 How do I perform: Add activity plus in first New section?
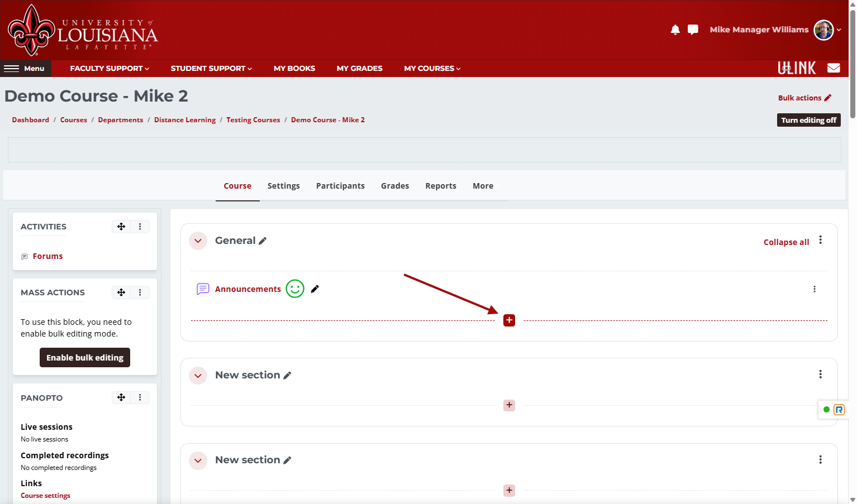(x=509, y=405)
